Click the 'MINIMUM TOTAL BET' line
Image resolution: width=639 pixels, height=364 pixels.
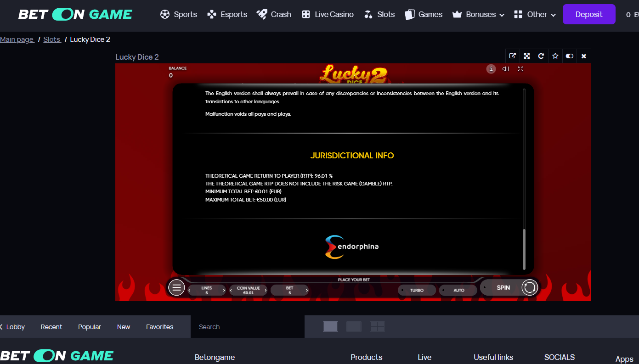[x=243, y=191]
